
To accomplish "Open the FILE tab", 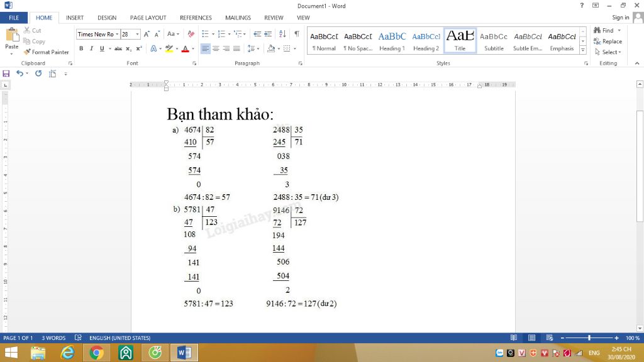I will pyautogui.click(x=14, y=18).
